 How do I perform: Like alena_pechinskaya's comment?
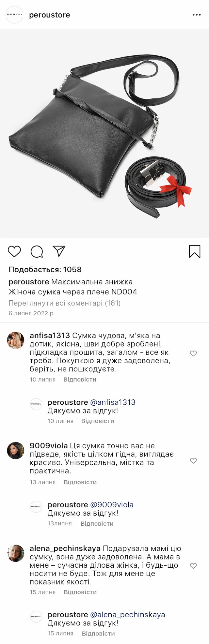tap(193, 566)
